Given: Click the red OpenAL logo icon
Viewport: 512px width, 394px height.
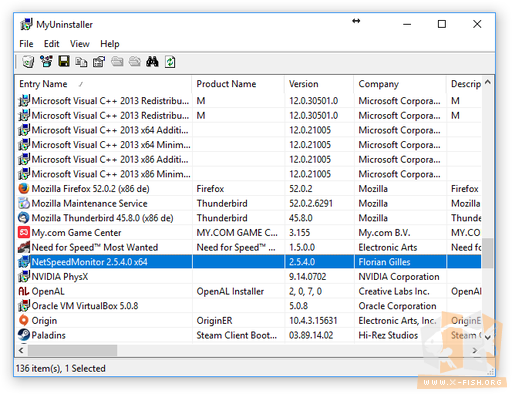Looking at the screenshot, I should [24, 291].
